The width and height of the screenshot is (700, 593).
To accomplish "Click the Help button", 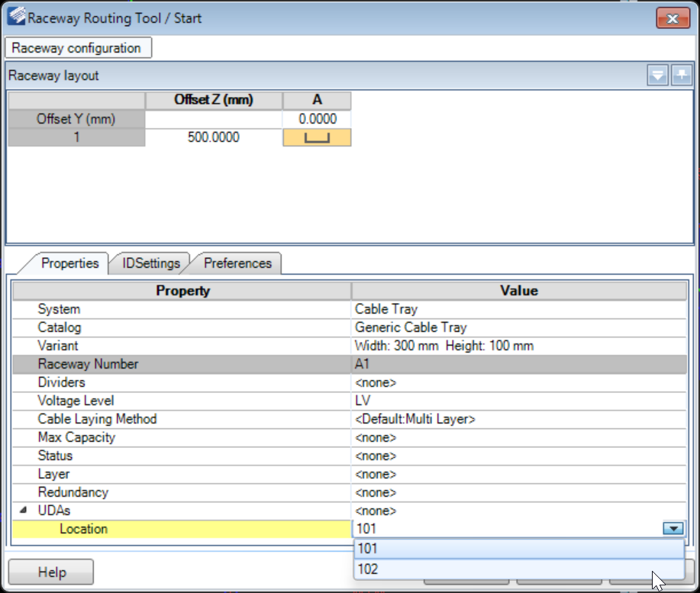I will (51, 572).
